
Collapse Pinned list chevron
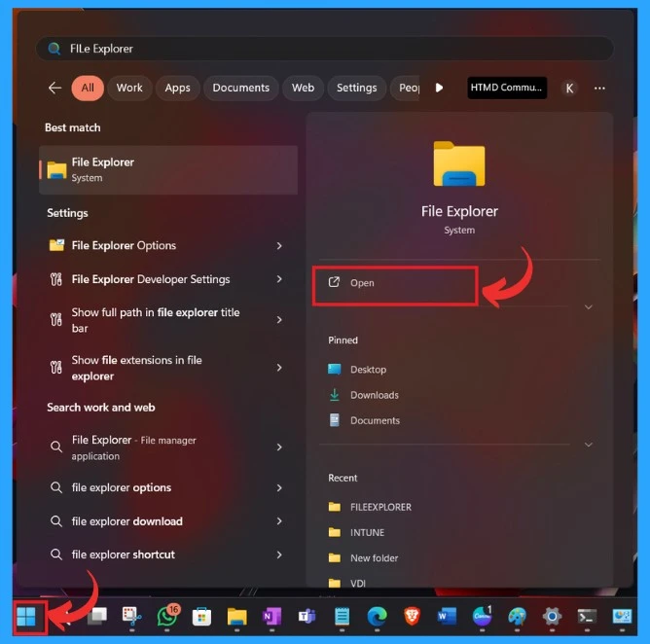[x=589, y=445]
